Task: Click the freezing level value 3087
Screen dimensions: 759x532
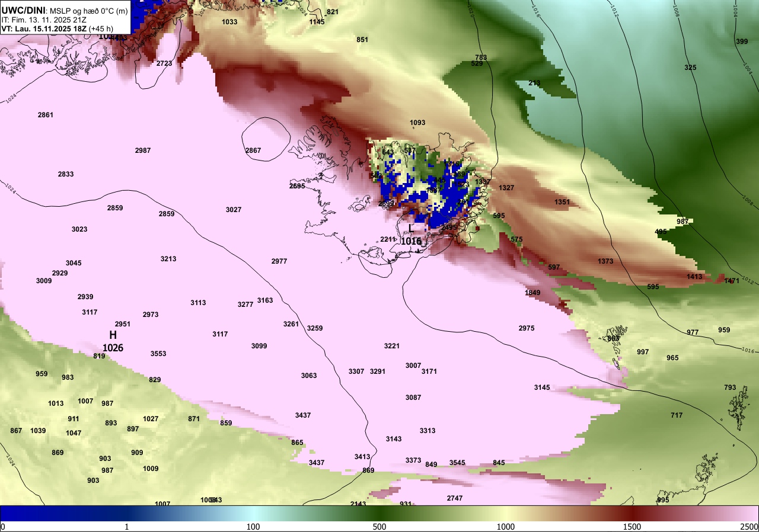Action: [x=413, y=398]
